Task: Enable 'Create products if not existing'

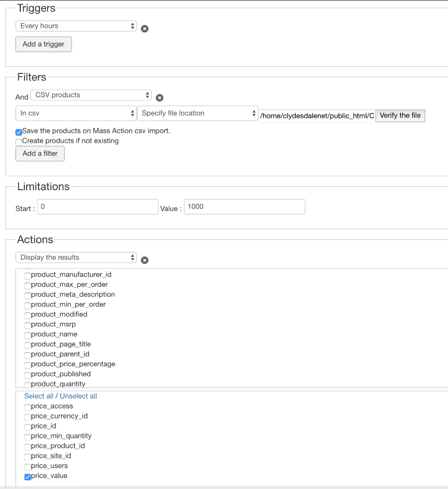Action: [19, 142]
